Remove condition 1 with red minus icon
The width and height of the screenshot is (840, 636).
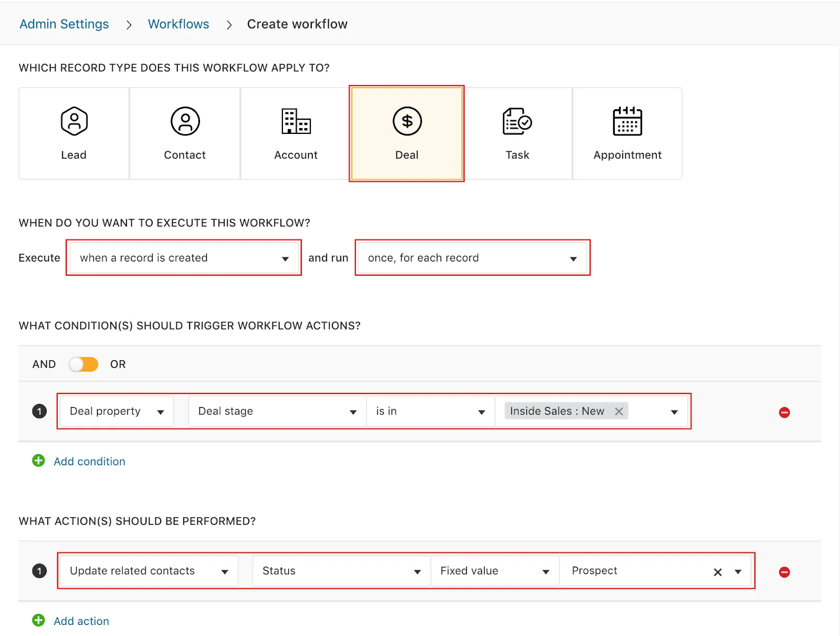(x=784, y=412)
